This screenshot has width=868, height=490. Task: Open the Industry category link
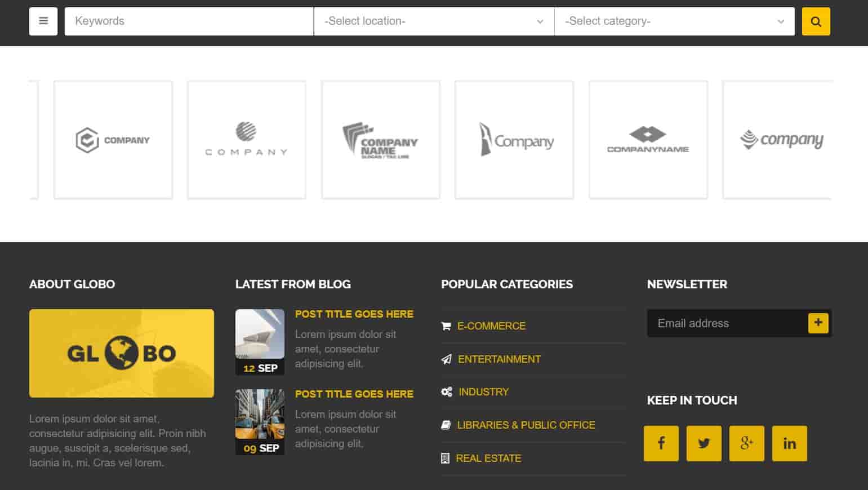click(x=483, y=392)
